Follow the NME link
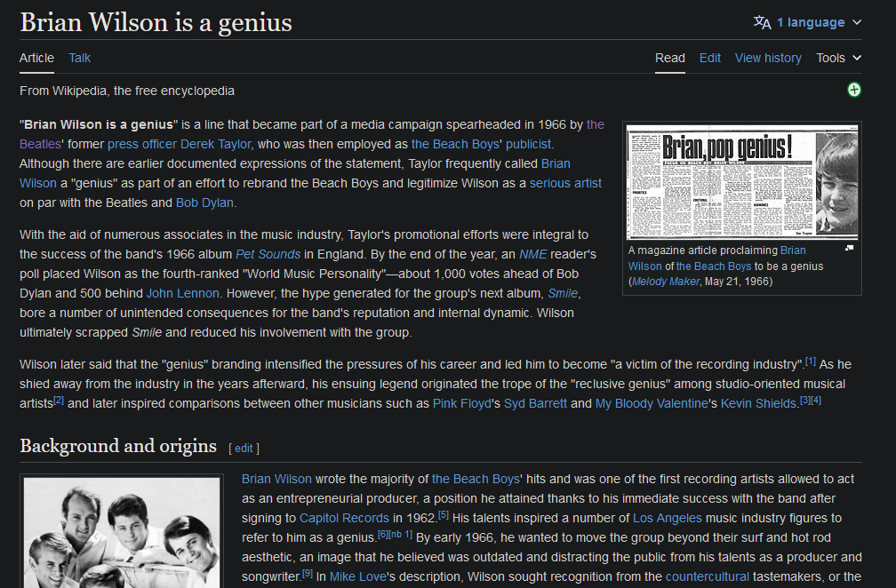 coord(532,254)
